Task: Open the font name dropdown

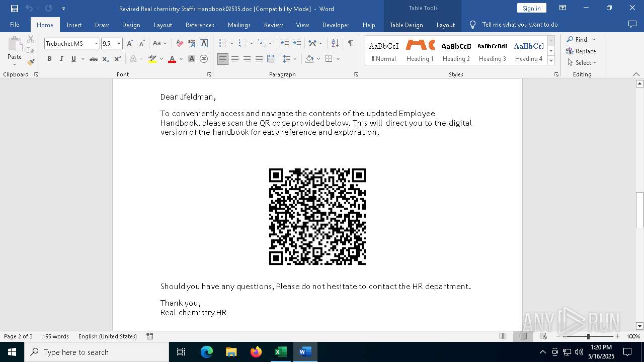Action: point(96,44)
